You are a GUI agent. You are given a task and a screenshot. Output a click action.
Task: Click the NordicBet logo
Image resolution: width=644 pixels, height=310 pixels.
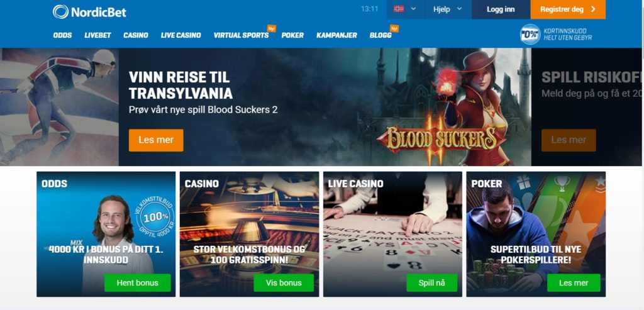click(x=89, y=11)
